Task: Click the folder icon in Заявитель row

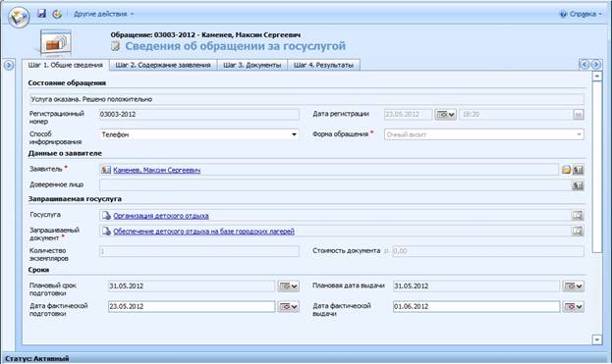Action: pyautogui.click(x=566, y=170)
